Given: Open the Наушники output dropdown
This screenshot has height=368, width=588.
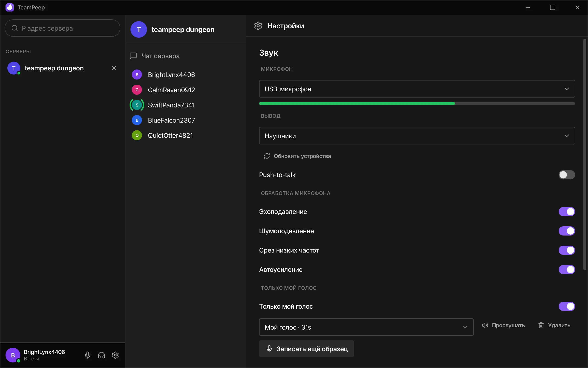Looking at the screenshot, I should [417, 136].
